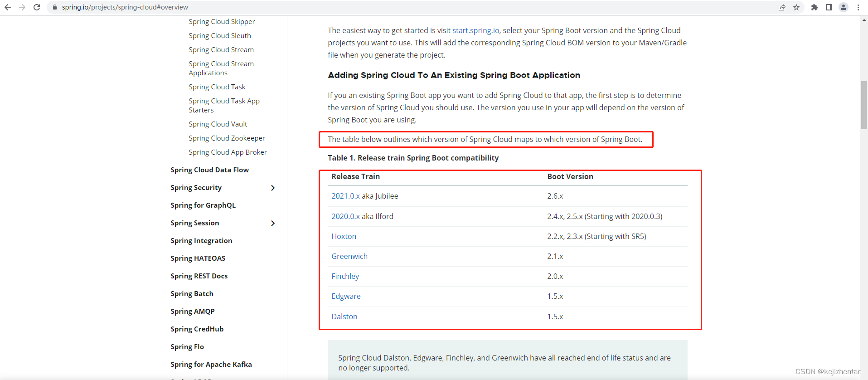The width and height of the screenshot is (868, 380).
Task: Click the Boot Version column header
Action: point(570,176)
